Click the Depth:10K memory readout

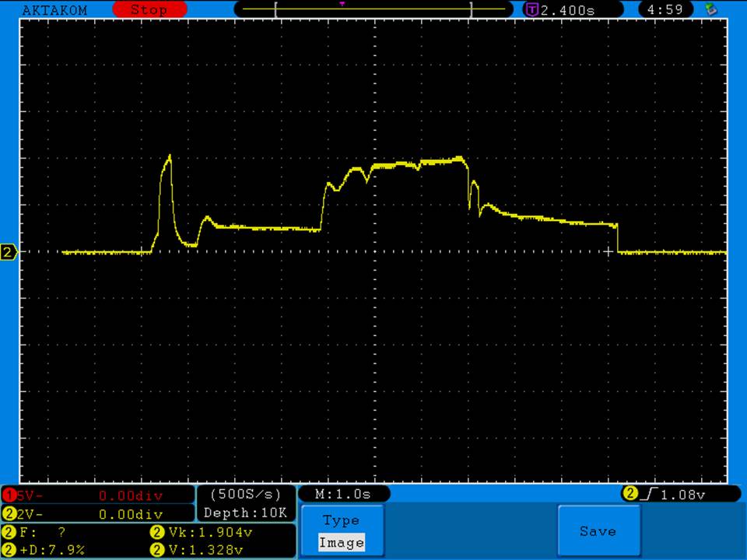pyautogui.click(x=245, y=513)
